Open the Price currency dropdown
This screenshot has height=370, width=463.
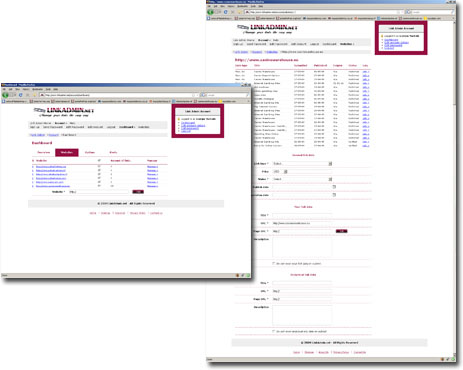pyautogui.click(x=280, y=172)
